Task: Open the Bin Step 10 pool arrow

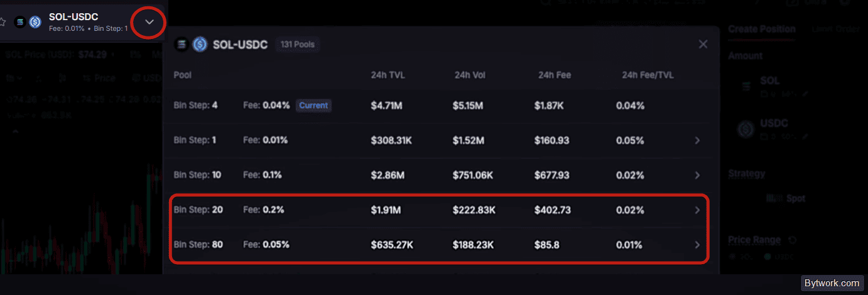Action: [x=697, y=175]
